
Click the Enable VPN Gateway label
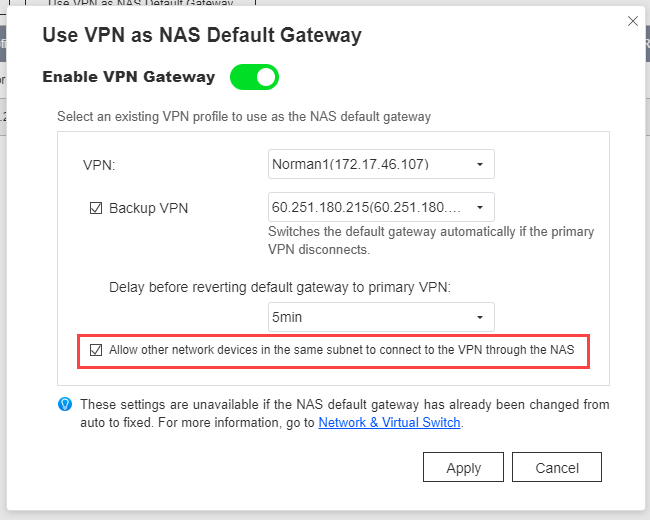[x=129, y=77]
